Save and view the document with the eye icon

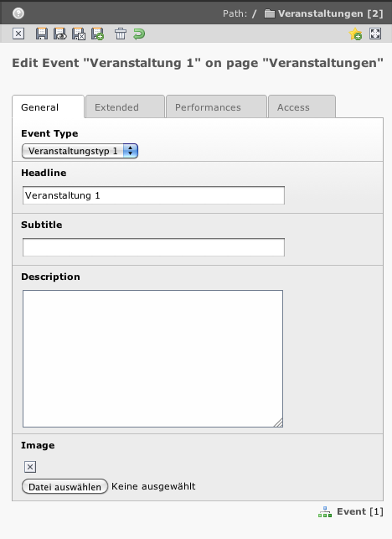pos(60,34)
